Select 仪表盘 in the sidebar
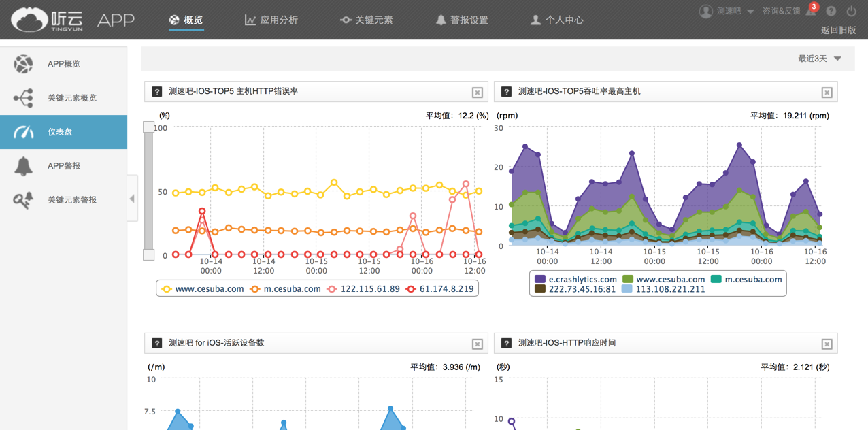 point(63,132)
